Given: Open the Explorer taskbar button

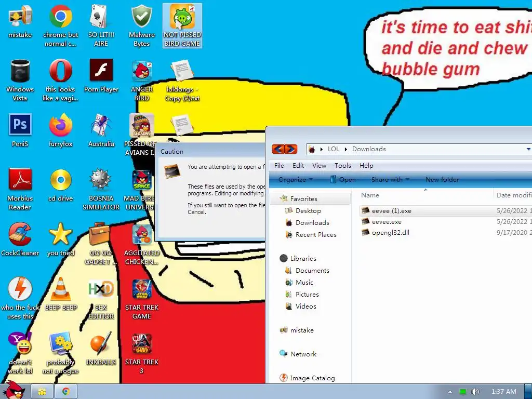Looking at the screenshot, I should click(42, 392).
